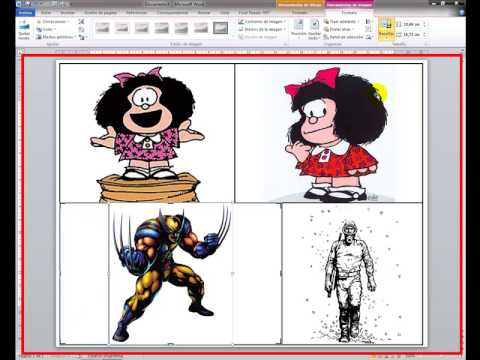The width and height of the screenshot is (480, 360).
Task: Open the Color picture options dropdown
Action: point(46,29)
